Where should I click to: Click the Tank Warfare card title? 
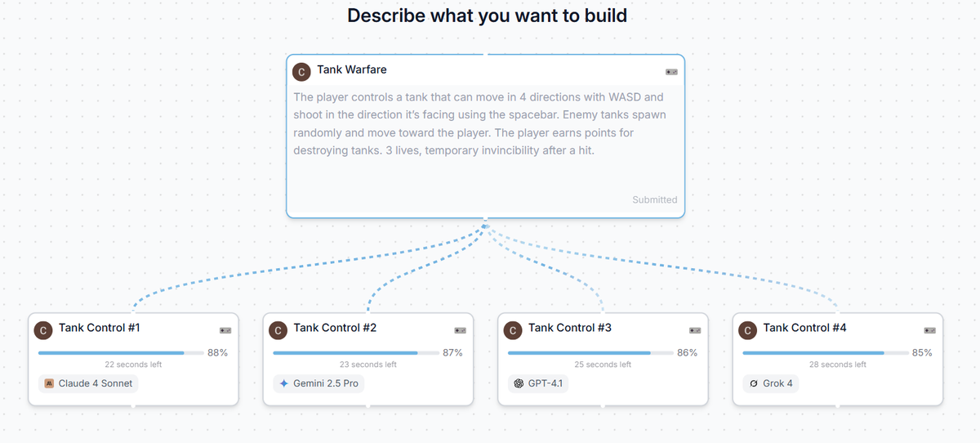tap(352, 69)
